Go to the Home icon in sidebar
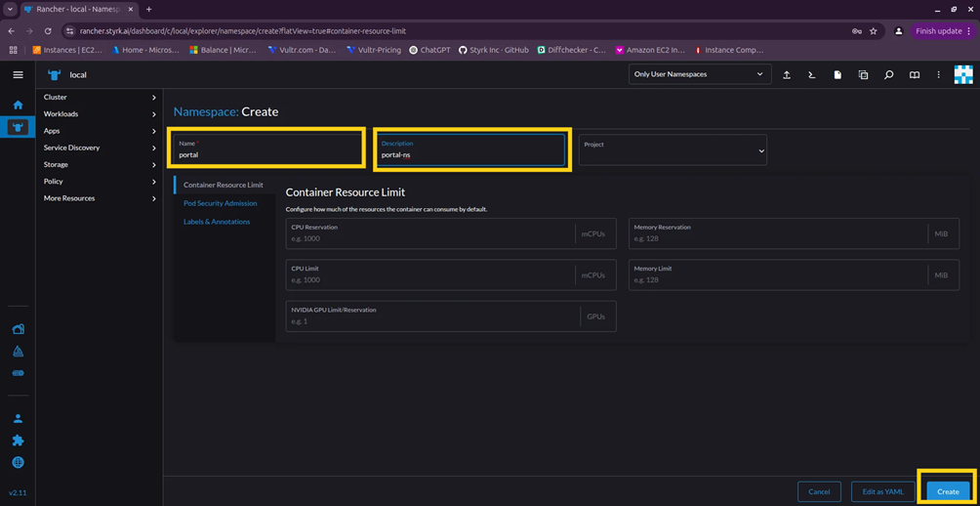The image size is (980, 506). (19, 105)
